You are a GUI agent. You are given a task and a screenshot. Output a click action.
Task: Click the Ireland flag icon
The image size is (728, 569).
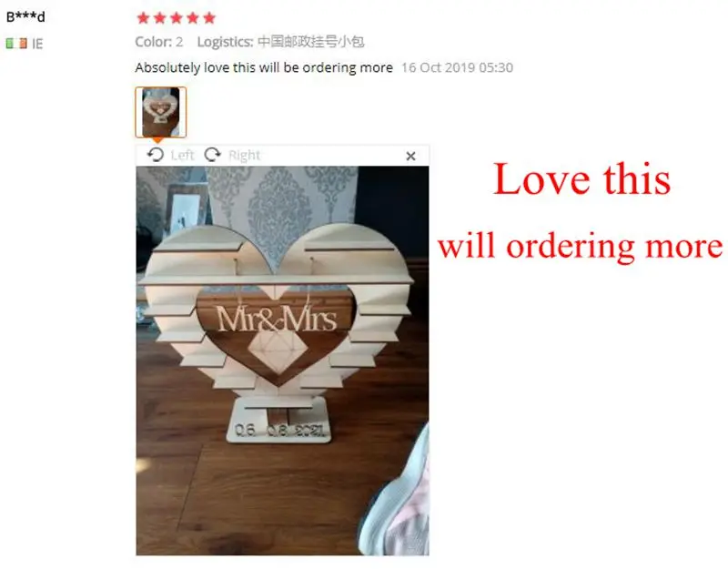[16, 44]
